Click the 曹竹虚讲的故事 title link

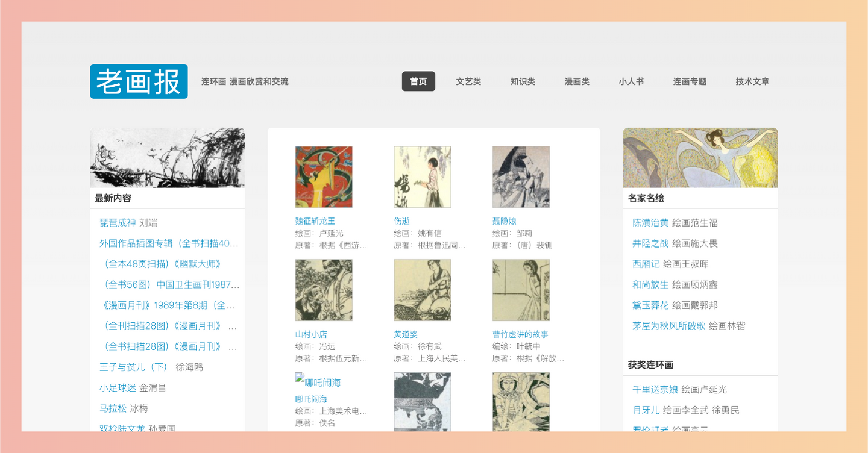(520, 334)
